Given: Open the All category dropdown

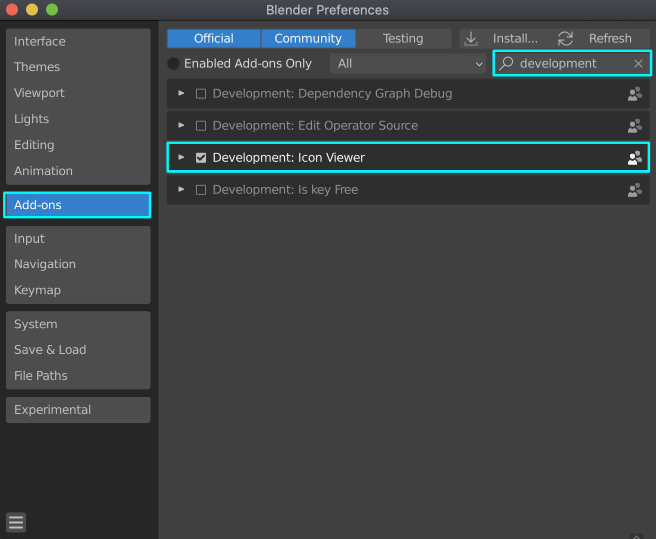Looking at the screenshot, I should (x=408, y=64).
